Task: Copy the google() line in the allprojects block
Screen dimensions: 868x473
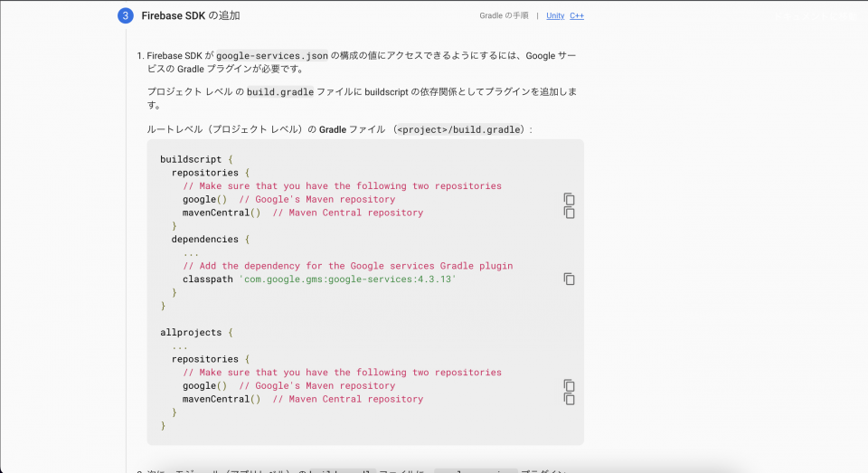Action: (569, 385)
